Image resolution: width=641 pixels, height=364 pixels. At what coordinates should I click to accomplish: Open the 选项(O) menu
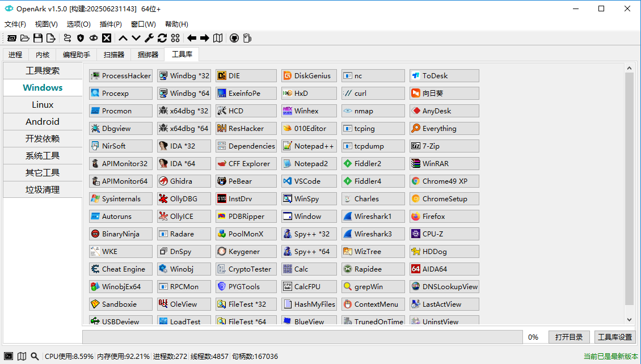click(78, 24)
